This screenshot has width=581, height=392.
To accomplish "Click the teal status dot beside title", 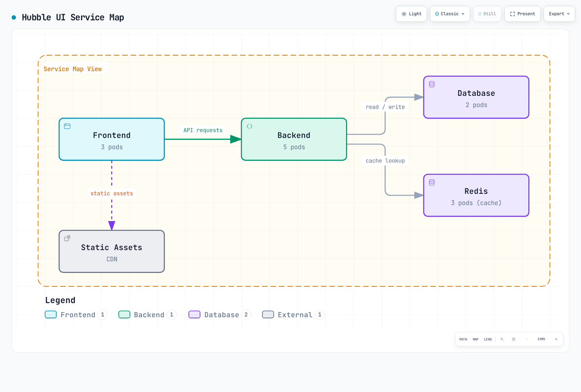I will click(x=14, y=17).
